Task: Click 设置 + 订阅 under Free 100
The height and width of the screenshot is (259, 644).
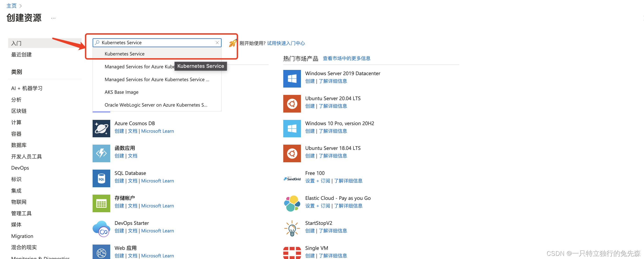Action: point(318,181)
